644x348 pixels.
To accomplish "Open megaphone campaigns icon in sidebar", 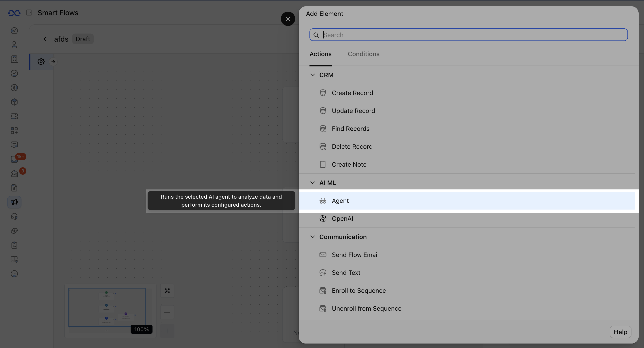I will 14,202.
